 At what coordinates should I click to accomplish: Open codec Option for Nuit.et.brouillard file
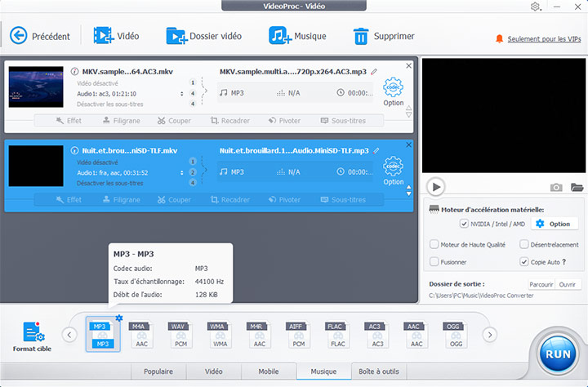(x=393, y=171)
